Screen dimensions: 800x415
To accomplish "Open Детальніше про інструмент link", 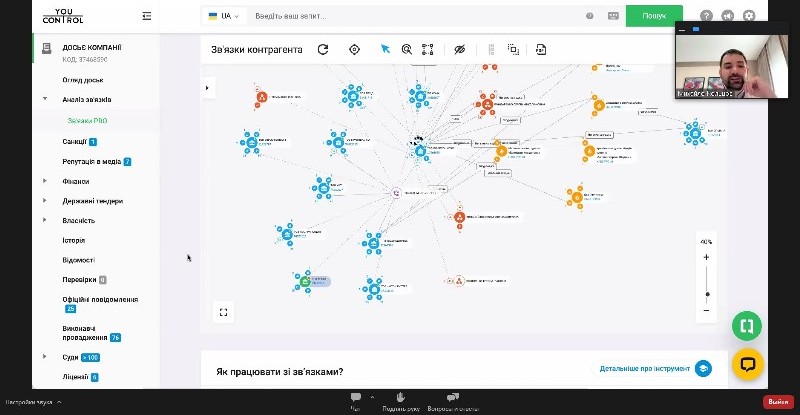I will [x=644, y=369].
